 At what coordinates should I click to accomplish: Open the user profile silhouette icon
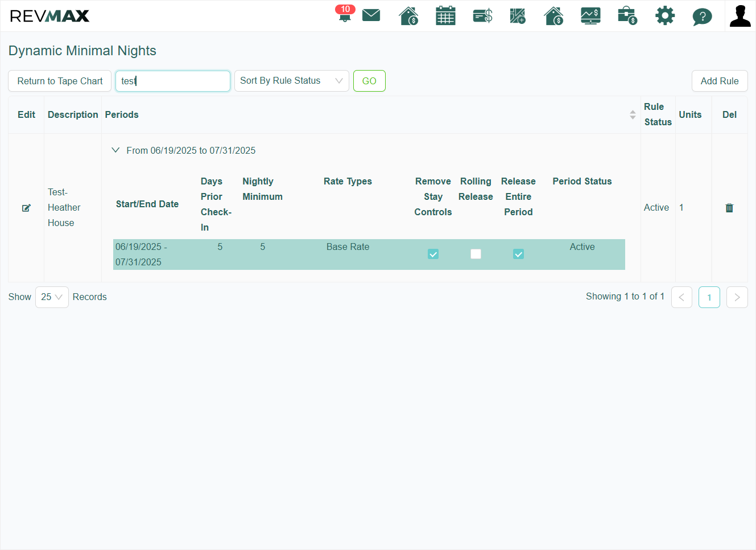[x=740, y=16]
